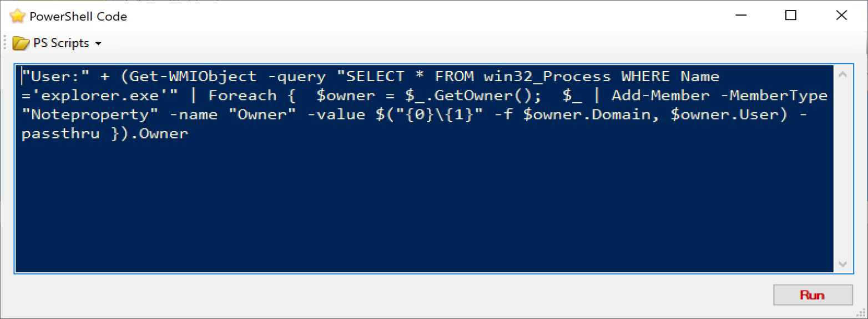868x319 pixels.
Task: Click the PS Scripts folder icon
Action: tap(21, 43)
